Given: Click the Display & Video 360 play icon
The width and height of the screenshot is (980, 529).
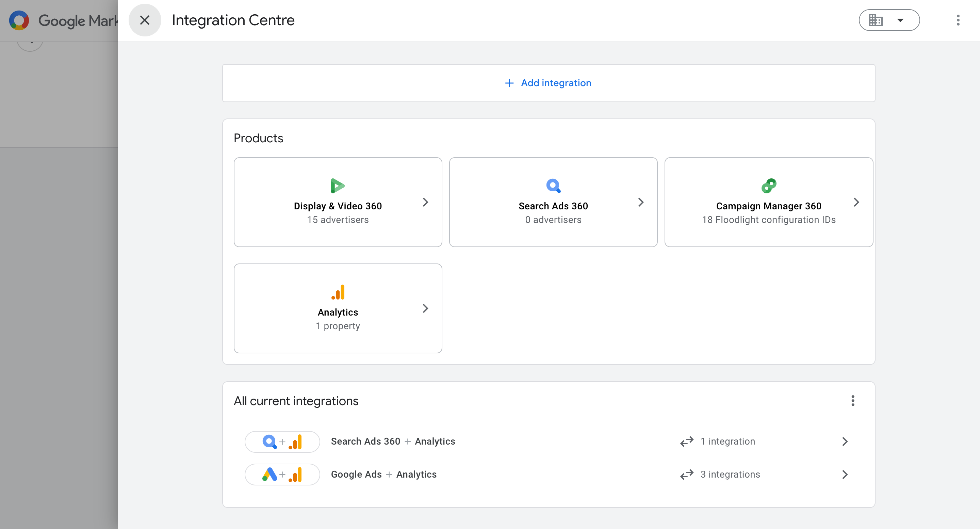Looking at the screenshot, I should [x=338, y=186].
